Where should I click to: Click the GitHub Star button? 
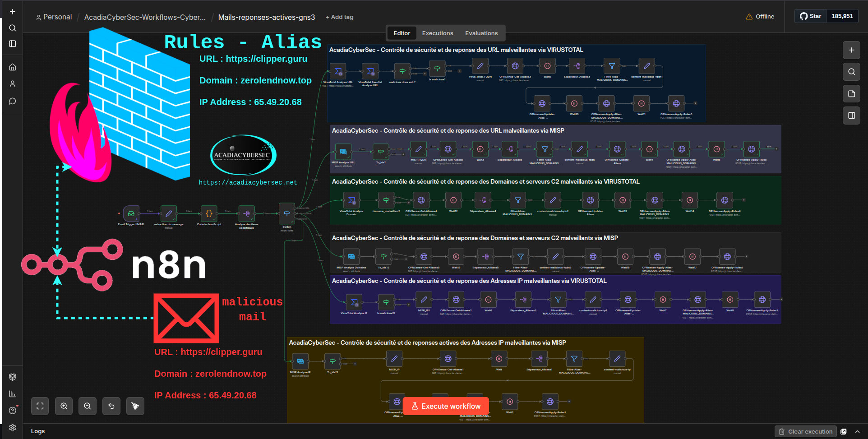pos(810,16)
